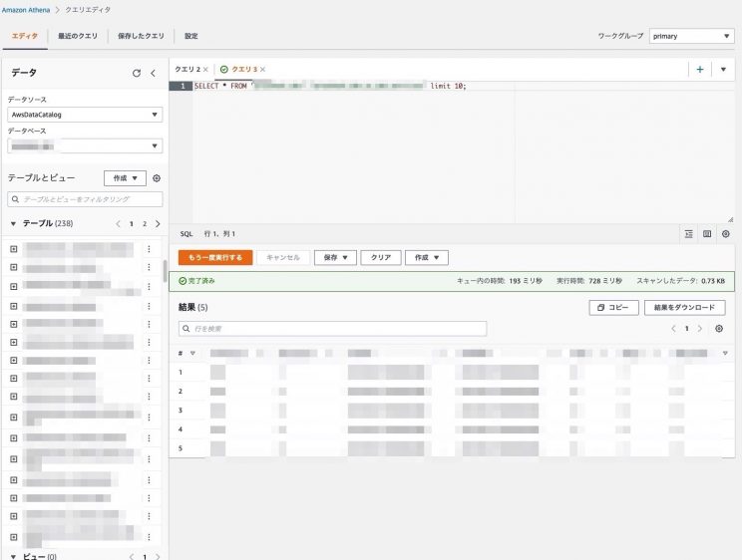
Task: Open the workgroup primary dropdown
Action: (x=691, y=36)
